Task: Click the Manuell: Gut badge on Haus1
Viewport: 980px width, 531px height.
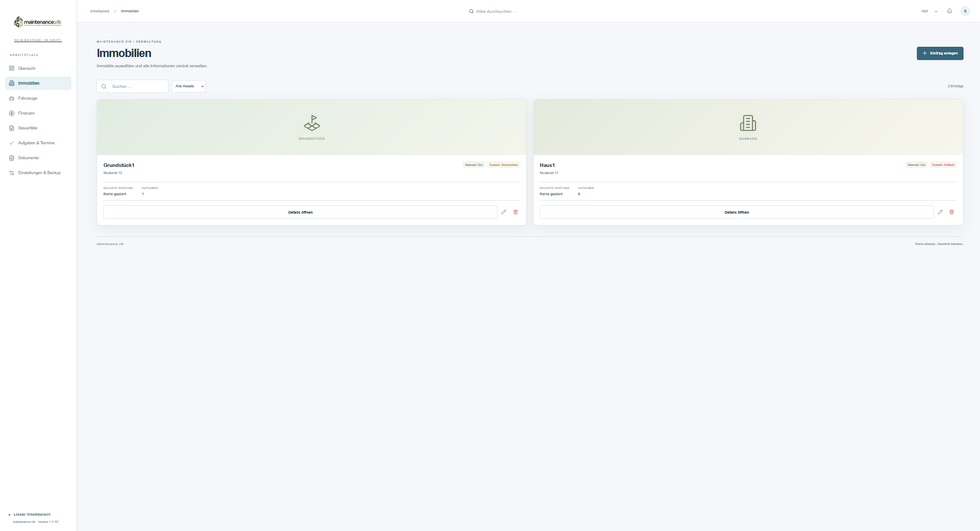Action: tap(916, 165)
